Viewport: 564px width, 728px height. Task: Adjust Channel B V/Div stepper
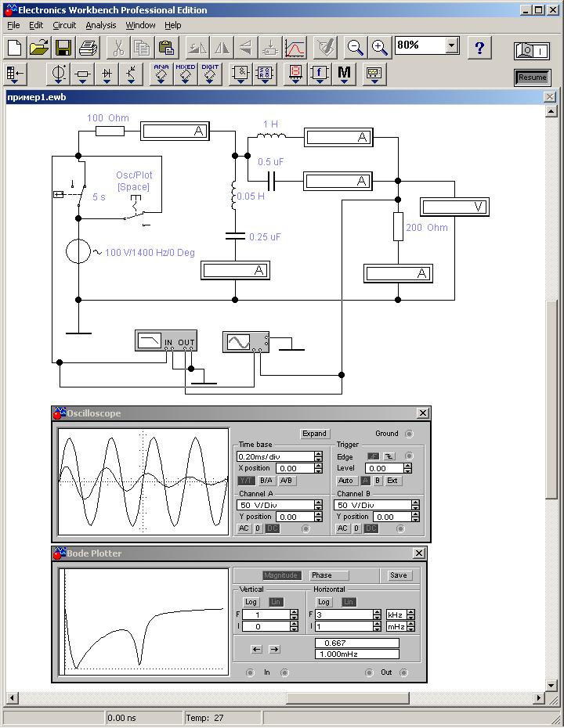[415, 505]
